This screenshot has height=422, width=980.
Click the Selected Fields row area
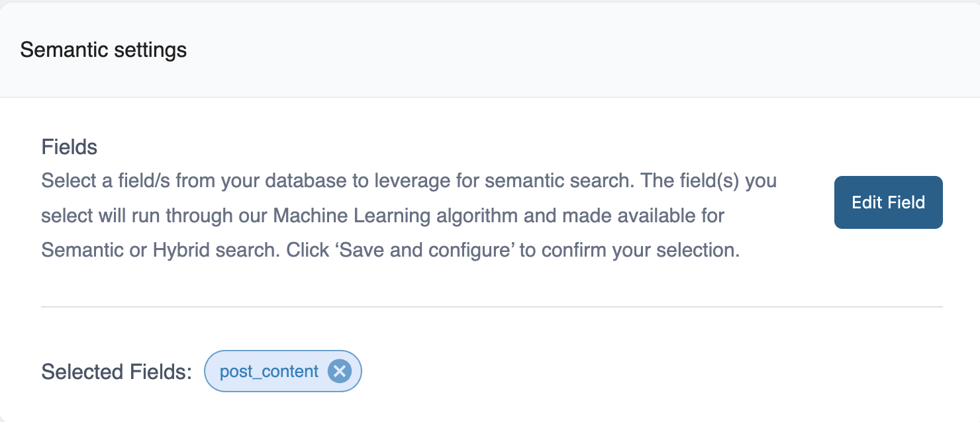(199, 372)
